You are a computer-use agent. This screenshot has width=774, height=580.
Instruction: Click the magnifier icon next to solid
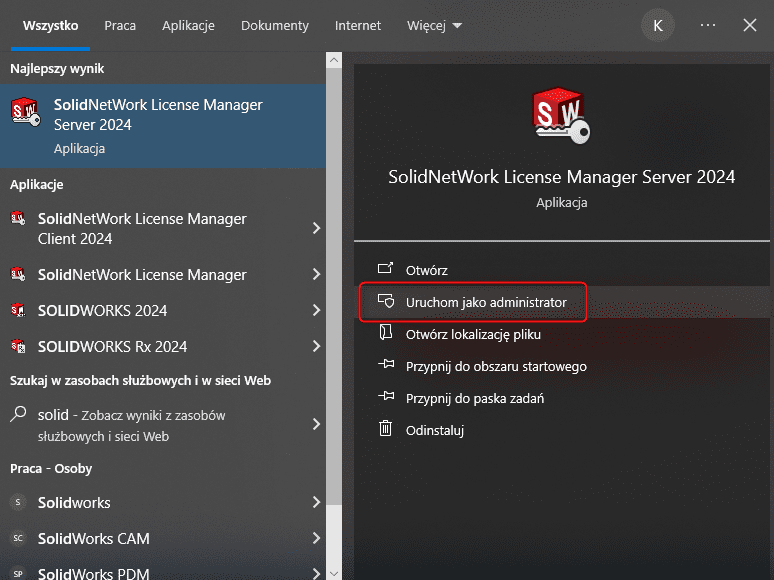pyautogui.click(x=18, y=414)
